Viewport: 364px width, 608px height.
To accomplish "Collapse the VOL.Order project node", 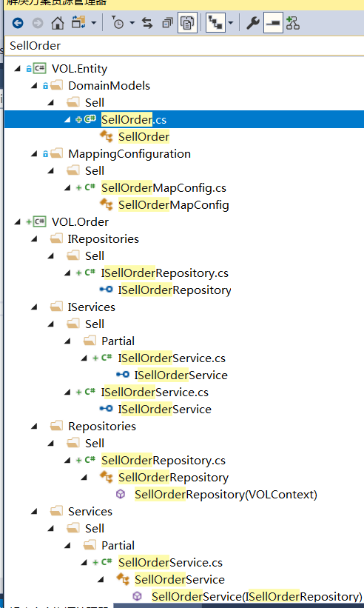I will click(x=18, y=222).
